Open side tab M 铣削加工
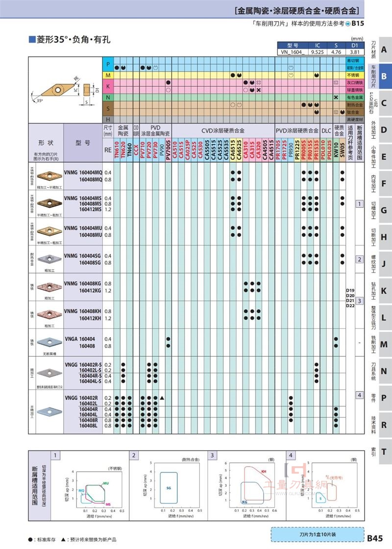Image resolution: width=392 pixels, height=549 pixels. (x=380, y=344)
